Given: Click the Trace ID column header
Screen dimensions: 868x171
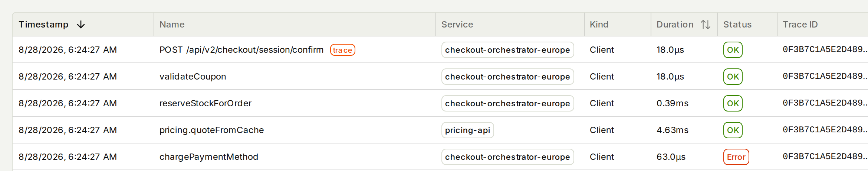Looking at the screenshot, I should 800,25.
